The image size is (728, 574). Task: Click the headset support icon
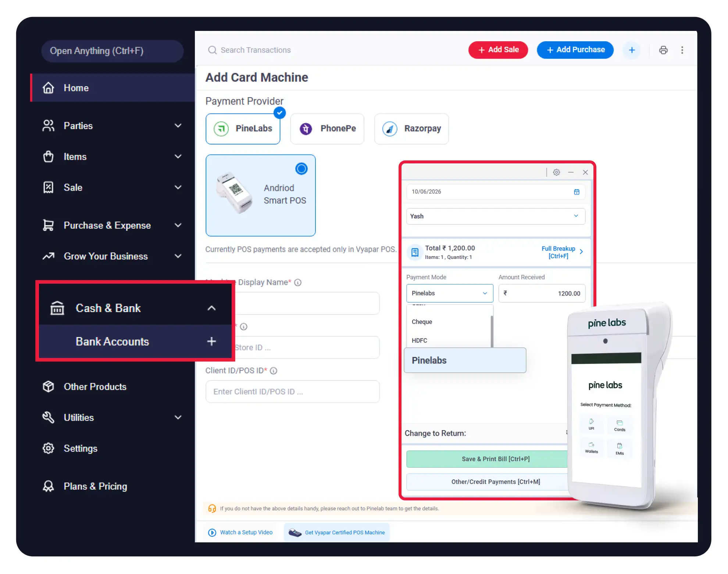[212, 509]
